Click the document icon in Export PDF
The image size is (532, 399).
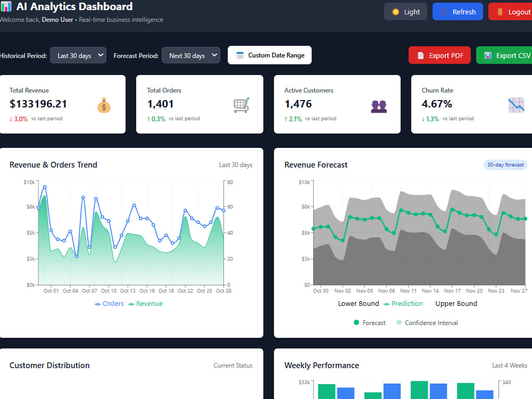pos(420,56)
